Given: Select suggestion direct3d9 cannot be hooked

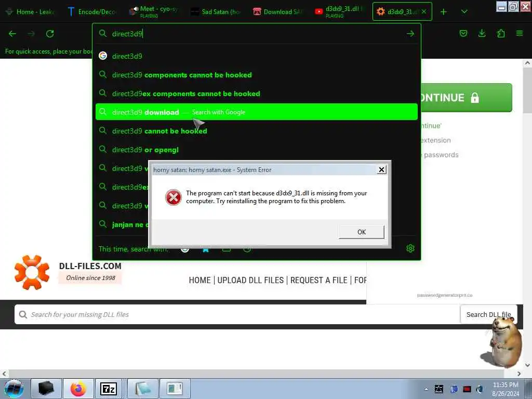Looking at the screenshot, I should pyautogui.click(x=257, y=131).
